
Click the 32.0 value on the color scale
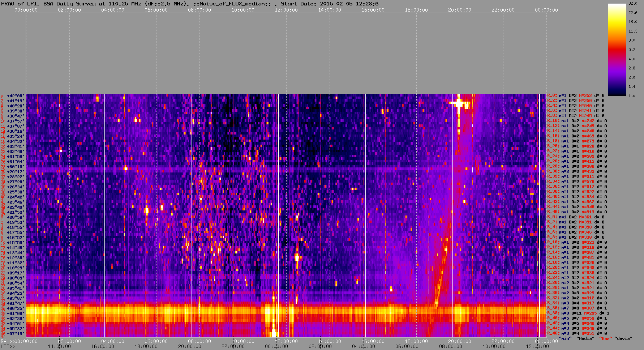(x=633, y=3)
